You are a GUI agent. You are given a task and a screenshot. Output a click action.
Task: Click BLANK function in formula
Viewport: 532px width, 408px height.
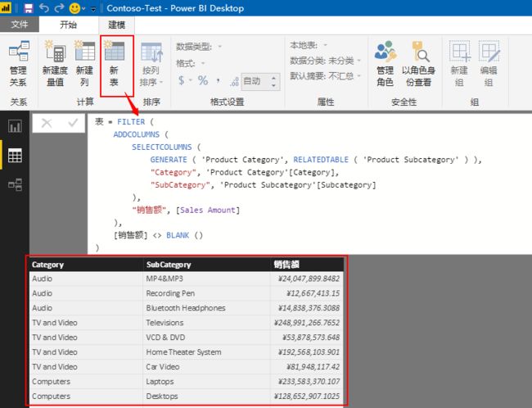(178, 235)
